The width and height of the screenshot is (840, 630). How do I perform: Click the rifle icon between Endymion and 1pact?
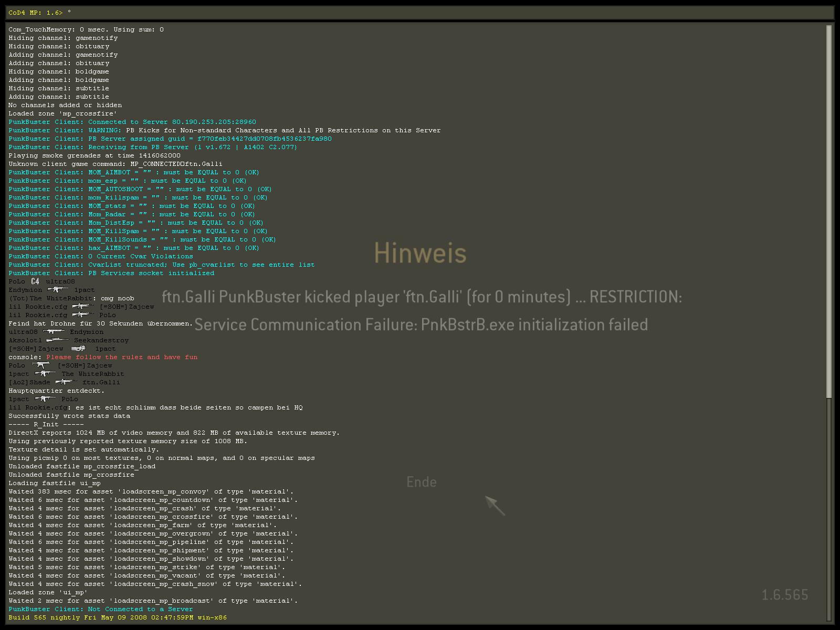(x=58, y=289)
